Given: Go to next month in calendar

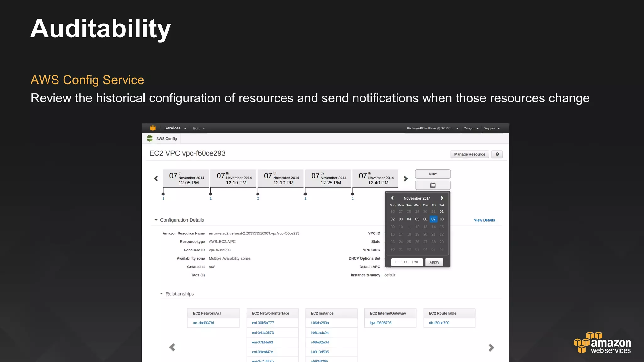Looking at the screenshot, I should click(442, 198).
